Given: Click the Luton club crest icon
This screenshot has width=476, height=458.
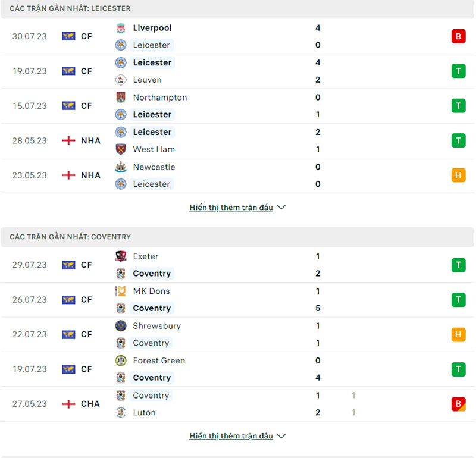Looking at the screenshot, I should (121, 412).
